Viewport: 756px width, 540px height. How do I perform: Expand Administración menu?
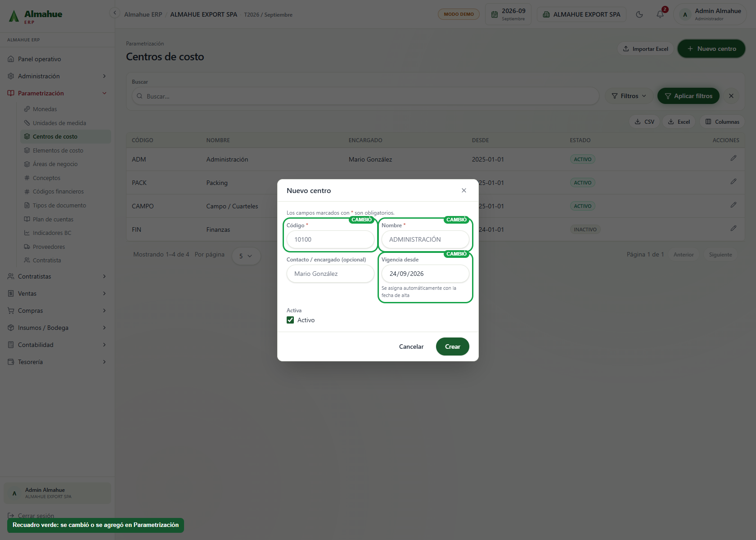pos(57,76)
